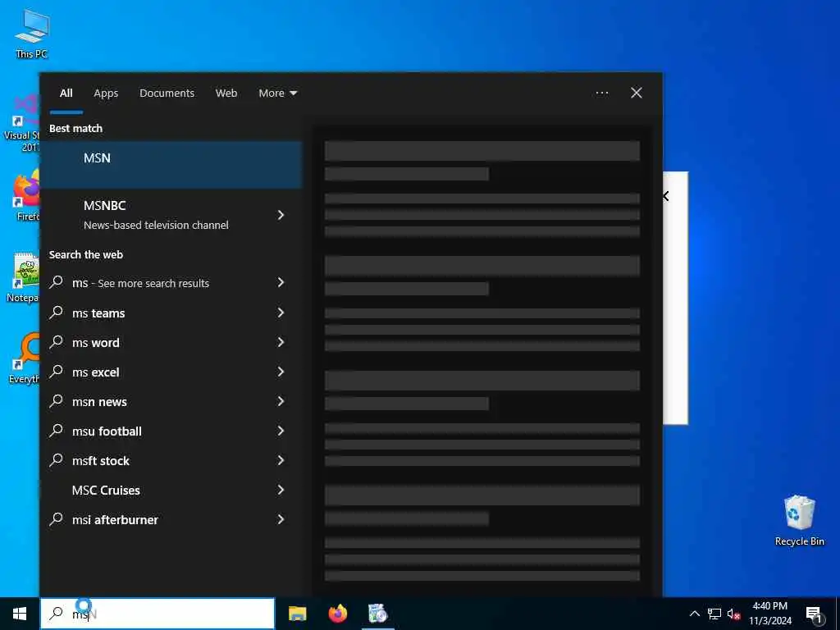Select the Notepad++ desktop shortcut

[x=24, y=277]
